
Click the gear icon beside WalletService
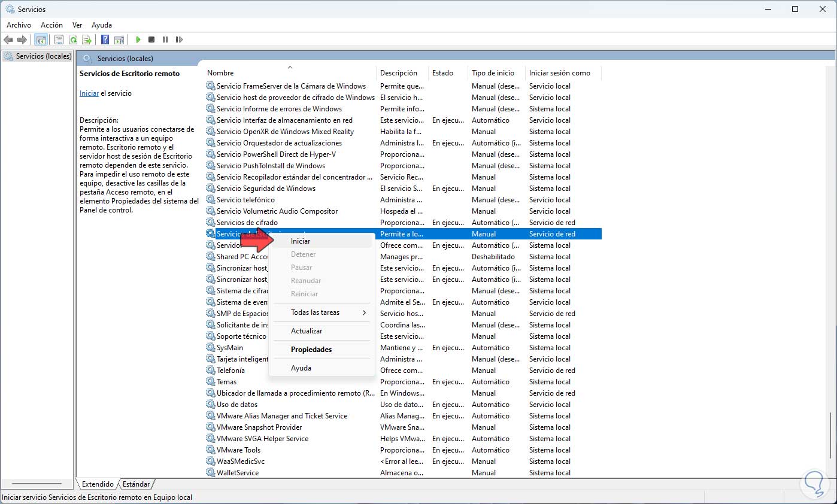point(211,472)
